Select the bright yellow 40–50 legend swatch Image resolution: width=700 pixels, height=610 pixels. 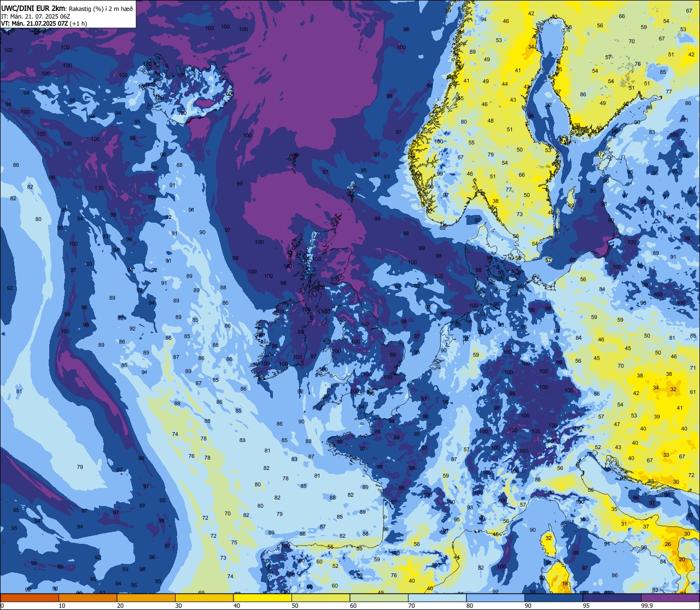tap(262, 597)
